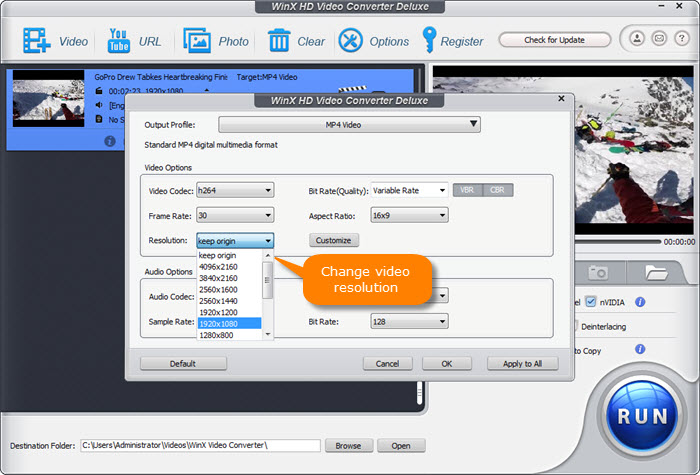This screenshot has width=700, height=475.
Task: Choose 4096x2160 resolution
Action: coord(229,267)
